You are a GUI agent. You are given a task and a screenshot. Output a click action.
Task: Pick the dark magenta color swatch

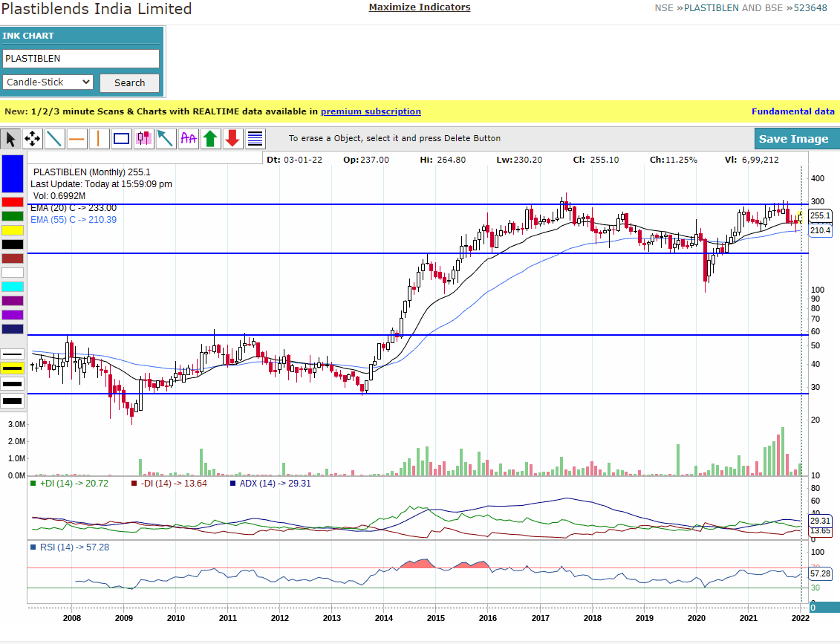click(13, 301)
